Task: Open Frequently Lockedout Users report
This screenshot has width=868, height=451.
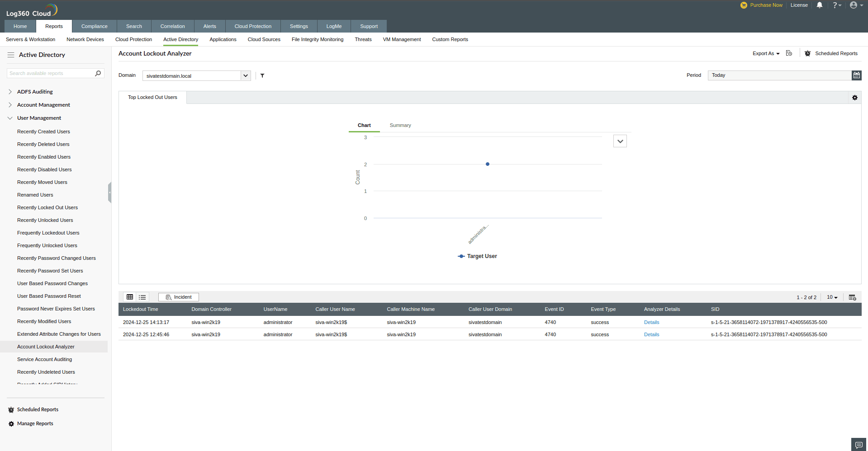Action: pos(48,233)
